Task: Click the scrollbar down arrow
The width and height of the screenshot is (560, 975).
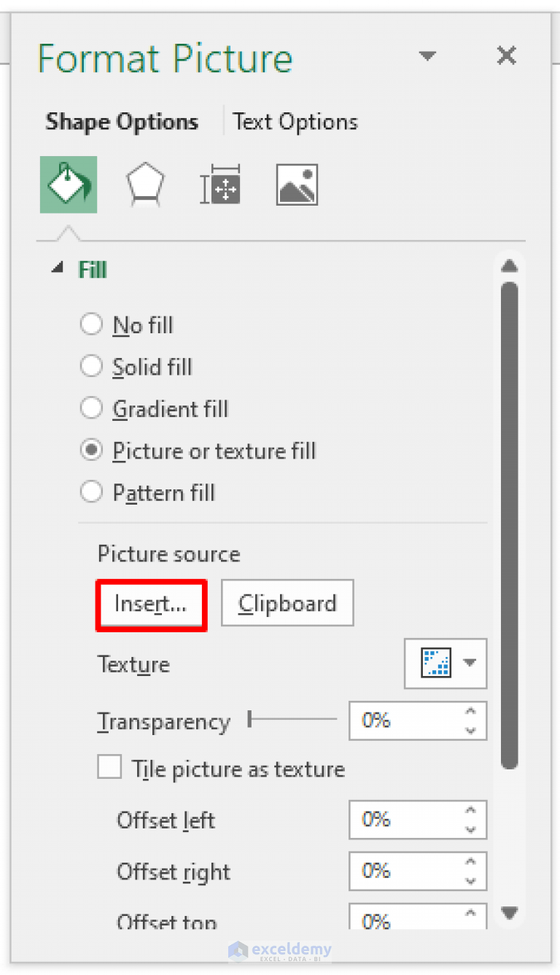Action: [x=510, y=913]
